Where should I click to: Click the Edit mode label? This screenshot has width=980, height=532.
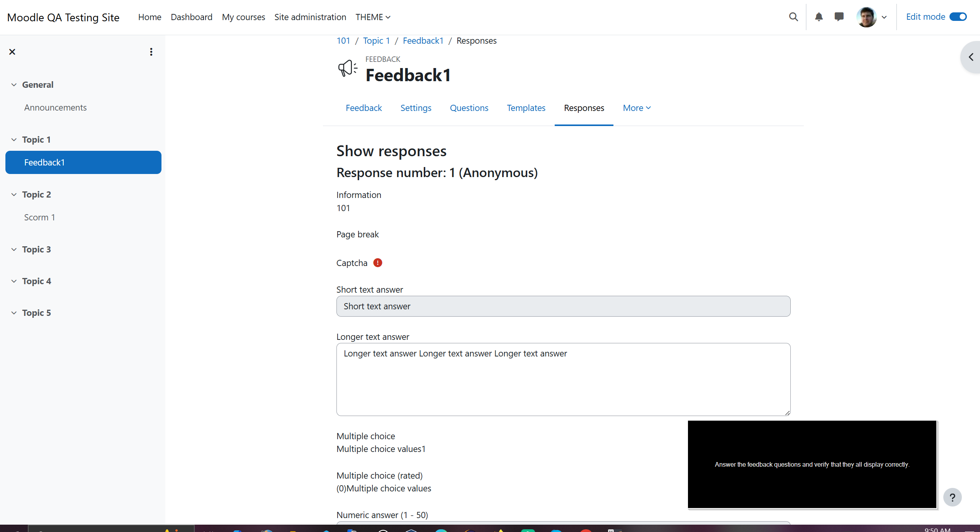926,17
